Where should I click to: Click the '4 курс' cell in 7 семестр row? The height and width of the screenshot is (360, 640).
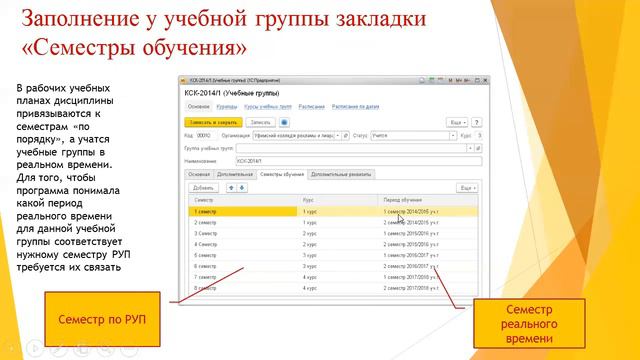(x=310, y=277)
